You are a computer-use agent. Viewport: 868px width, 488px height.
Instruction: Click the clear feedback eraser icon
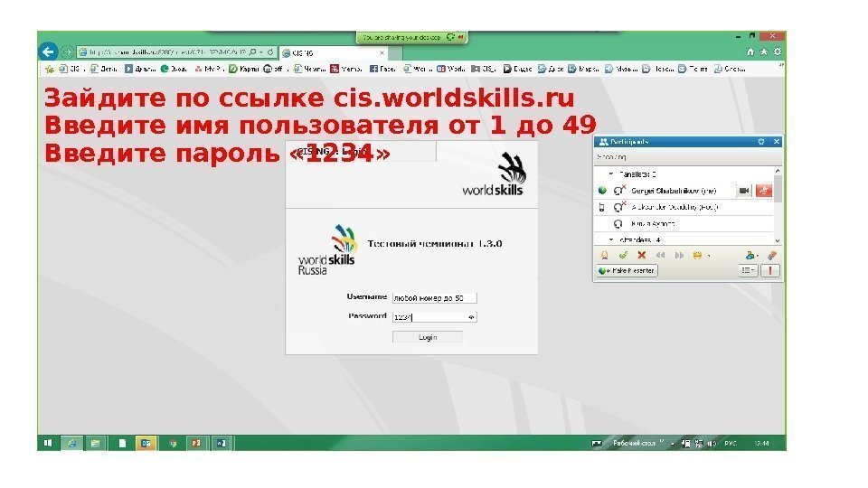click(771, 255)
